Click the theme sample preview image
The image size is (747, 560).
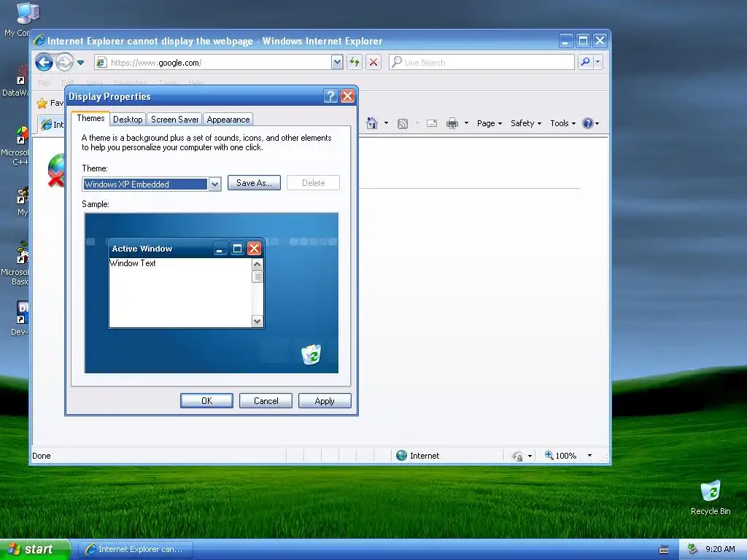click(212, 293)
